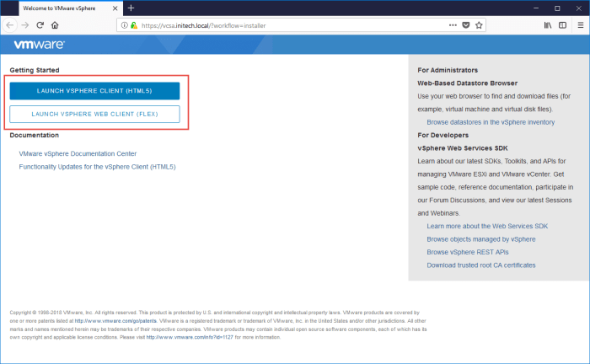This screenshot has width=590, height=364.
Task: Open the site information icon in address bar
Action: tap(124, 25)
